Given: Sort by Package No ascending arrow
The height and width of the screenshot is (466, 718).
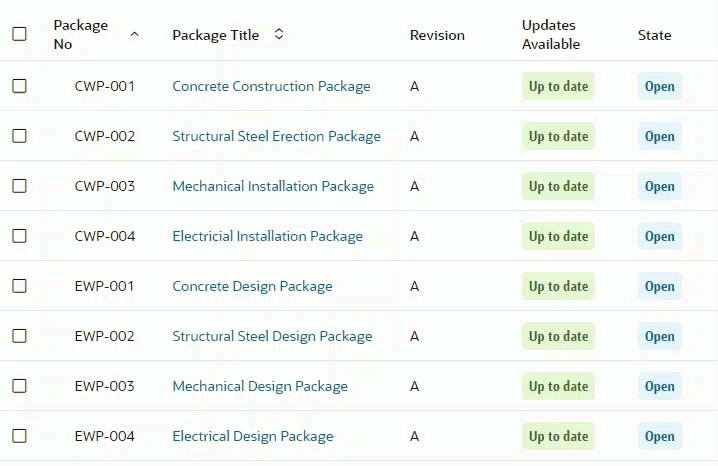Looking at the screenshot, I should click(x=134, y=34).
